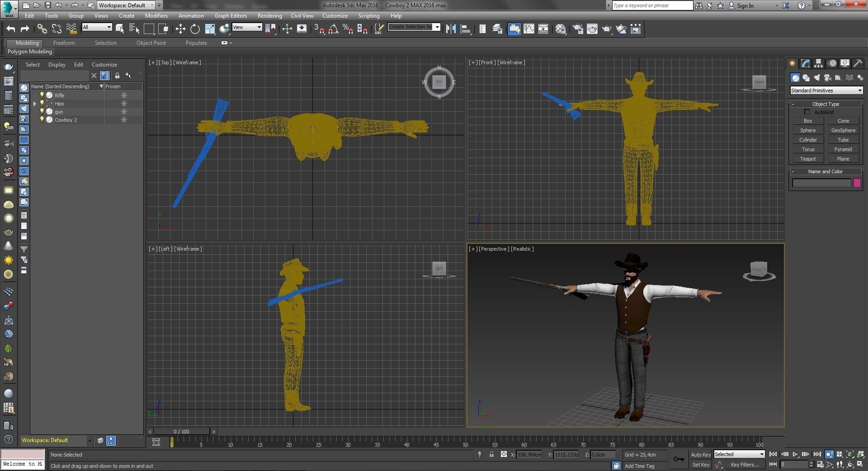Click the Undo arrow in main toolbar
The height and width of the screenshot is (471, 868).
click(x=11, y=29)
